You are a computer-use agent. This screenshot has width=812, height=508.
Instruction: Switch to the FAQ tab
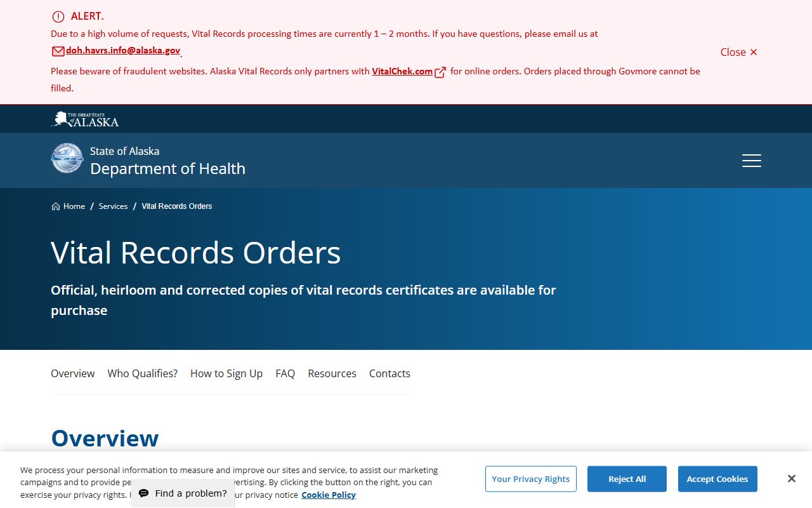point(285,373)
